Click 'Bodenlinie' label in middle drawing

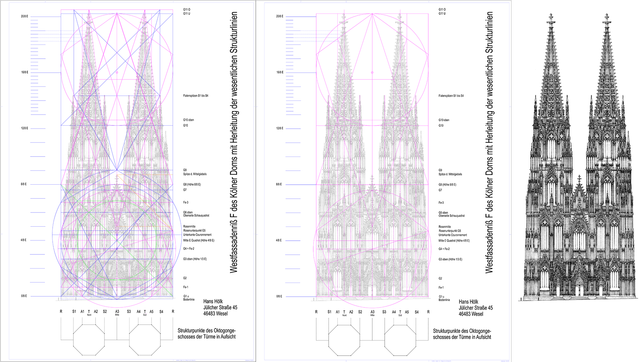coord(444,300)
